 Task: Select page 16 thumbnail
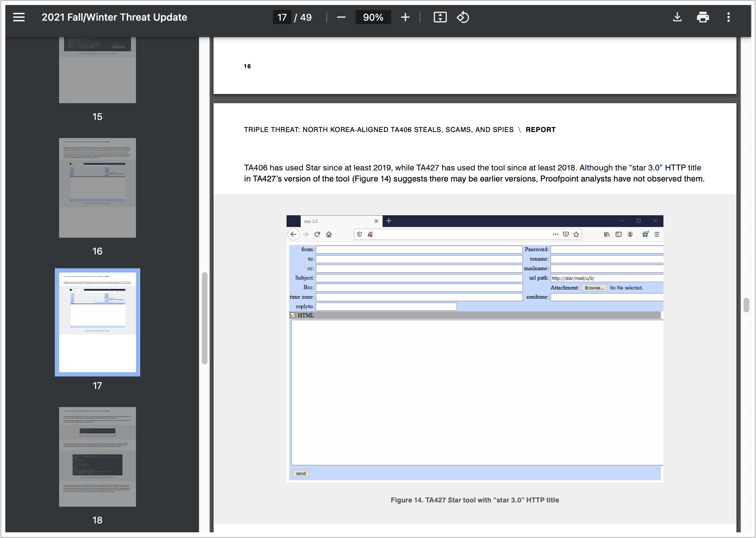pyautogui.click(x=97, y=188)
